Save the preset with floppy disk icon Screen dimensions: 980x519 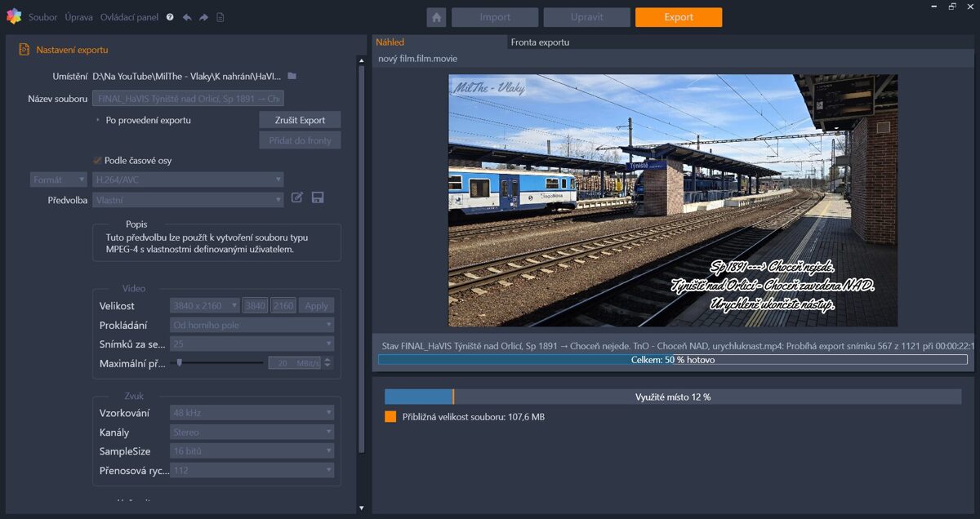318,197
